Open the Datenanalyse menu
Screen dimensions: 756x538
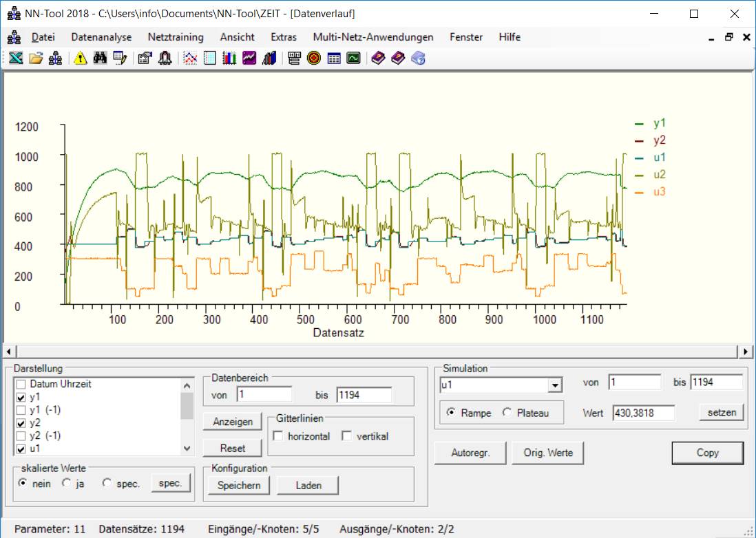(101, 37)
